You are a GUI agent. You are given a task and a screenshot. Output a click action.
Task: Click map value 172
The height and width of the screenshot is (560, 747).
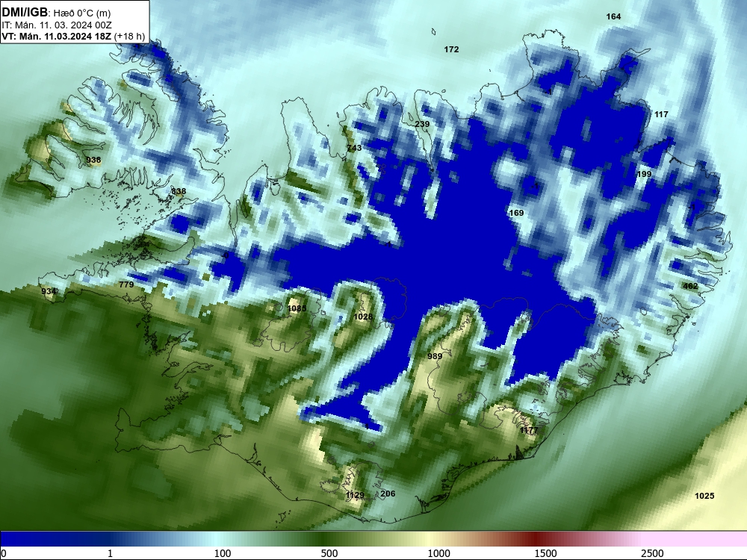pos(451,49)
